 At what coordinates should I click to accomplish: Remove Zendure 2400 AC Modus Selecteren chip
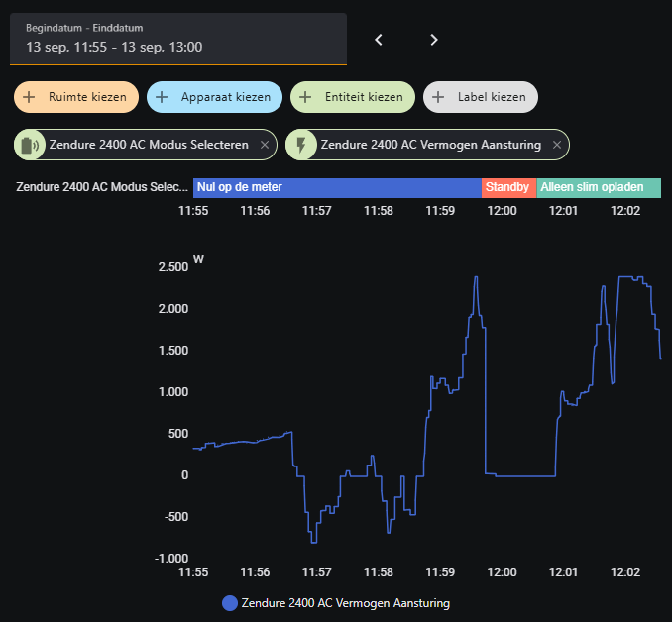(x=264, y=145)
